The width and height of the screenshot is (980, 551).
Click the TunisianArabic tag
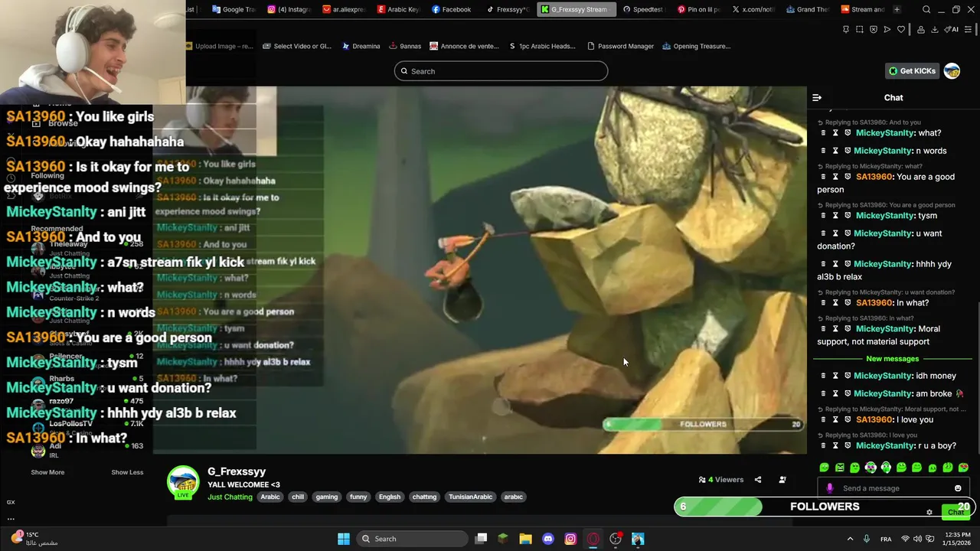[x=471, y=497]
